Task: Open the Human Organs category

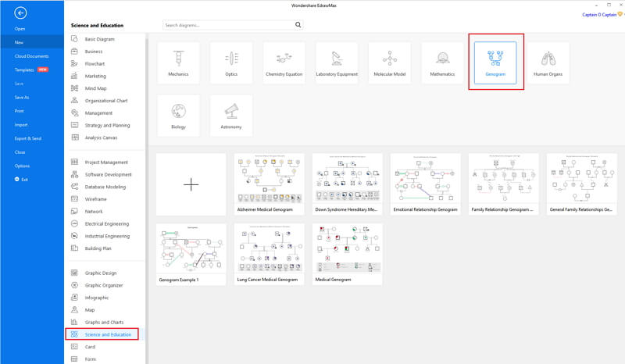Action: (x=548, y=62)
